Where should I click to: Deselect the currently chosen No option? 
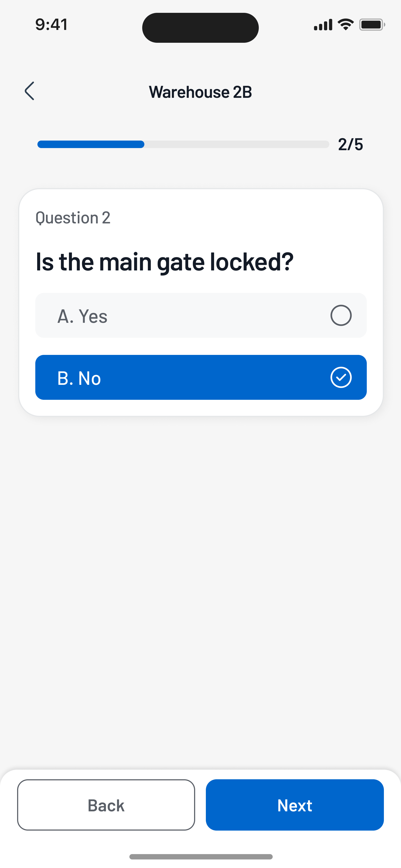[200, 378]
